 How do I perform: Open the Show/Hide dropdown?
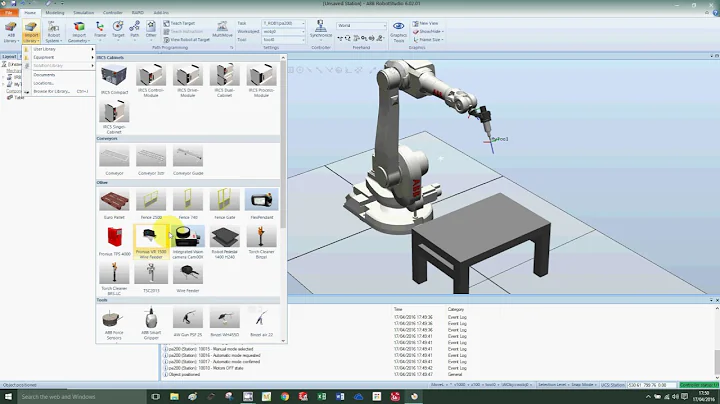coord(428,31)
